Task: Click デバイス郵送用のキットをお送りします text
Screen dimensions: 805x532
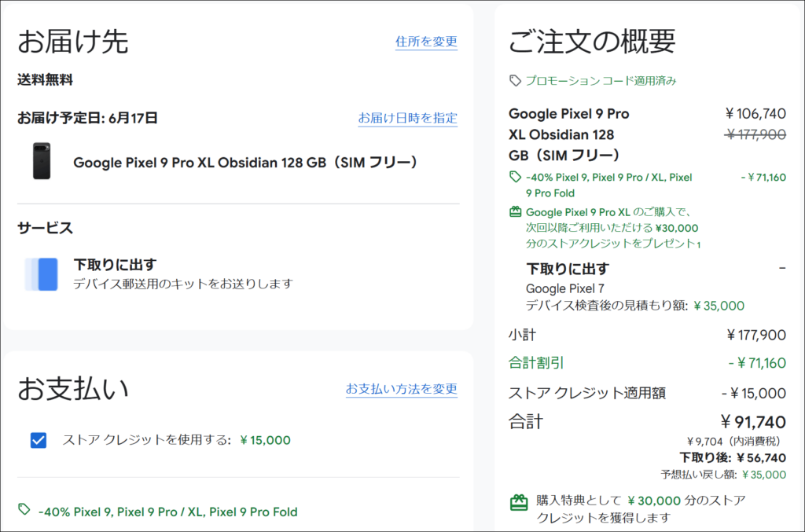Action: click(183, 284)
